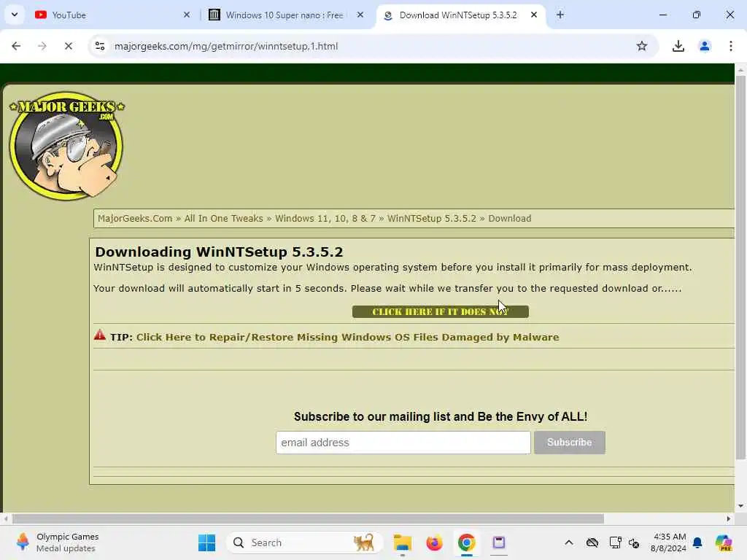Click the horizontal page scrollbar
The width and height of the screenshot is (747, 560).
pyautogui.click(x=308, y=518)
